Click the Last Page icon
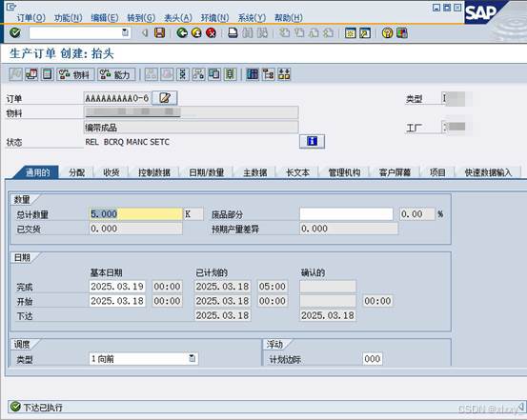This screenshot has height=420, width=527. click(x=328, y=33)
